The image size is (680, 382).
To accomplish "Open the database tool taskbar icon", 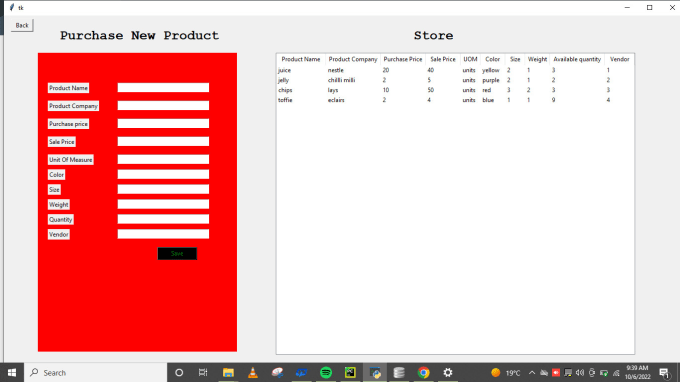I will (x=399, y=373).
